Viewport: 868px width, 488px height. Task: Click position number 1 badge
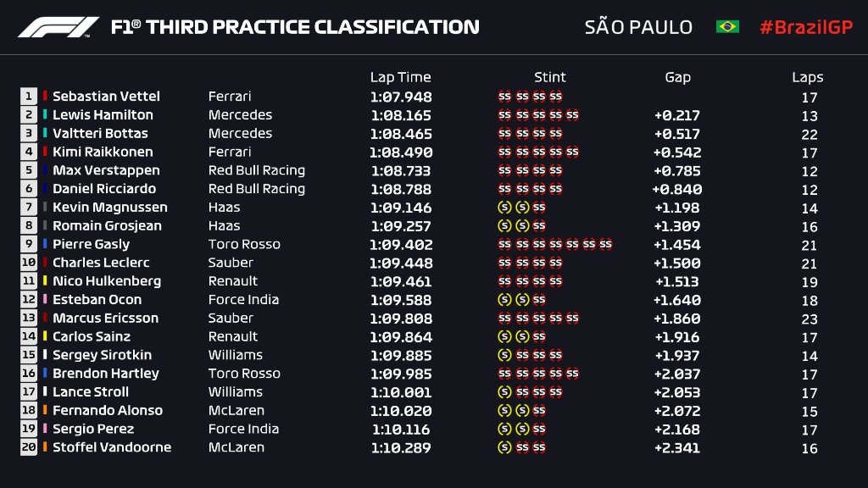pos(29,97)
